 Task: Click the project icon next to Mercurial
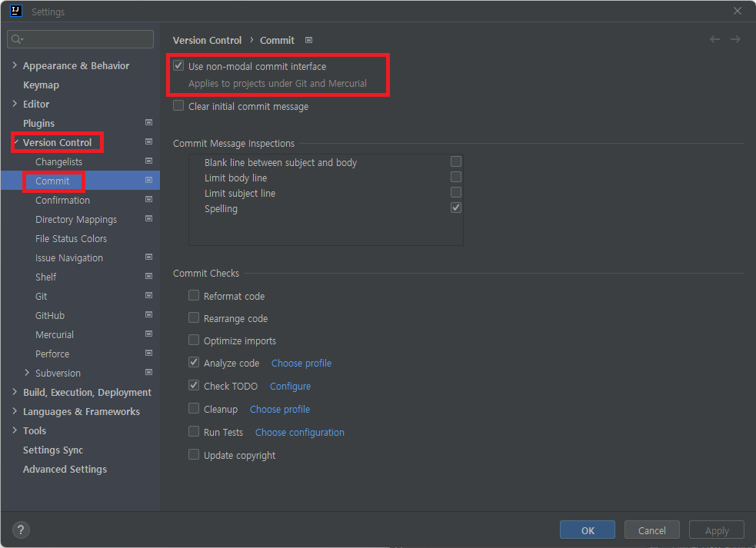click(148, 334)
